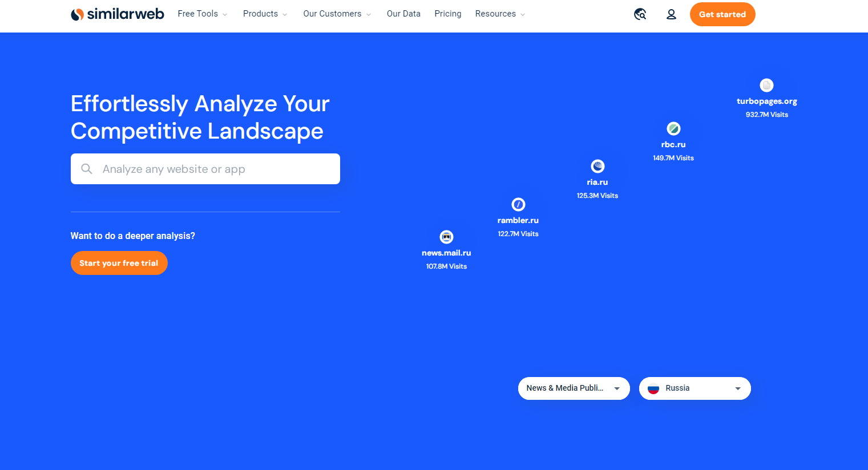Viewport: 868px width, 470px height.
Task: Go to Our Data page
Action: (x=403, y=14)
